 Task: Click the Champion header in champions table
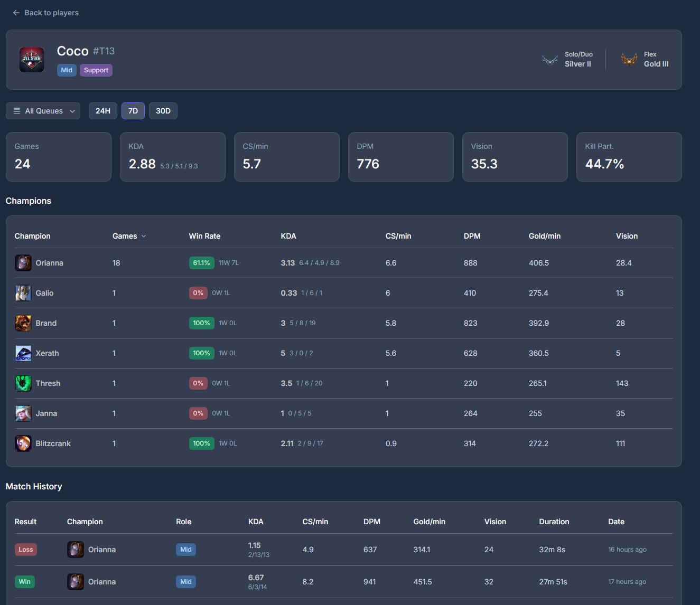coord(33,236)
